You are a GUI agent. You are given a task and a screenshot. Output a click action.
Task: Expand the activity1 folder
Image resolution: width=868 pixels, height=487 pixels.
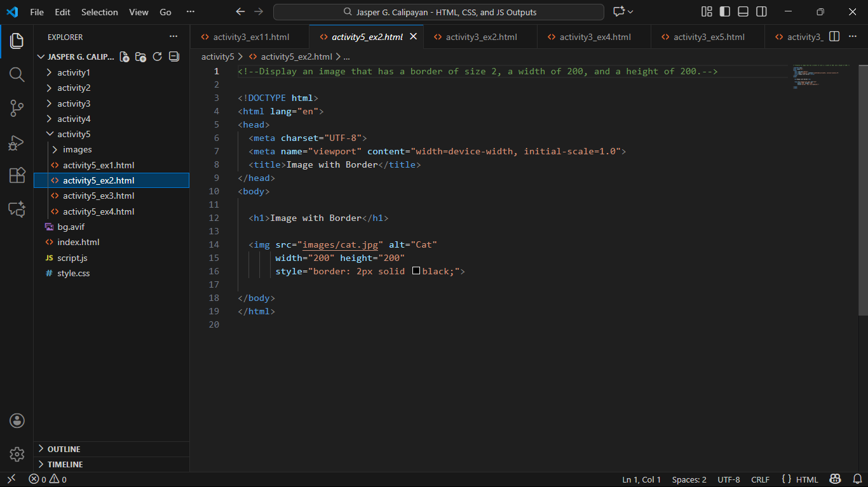tap(73, 72)
